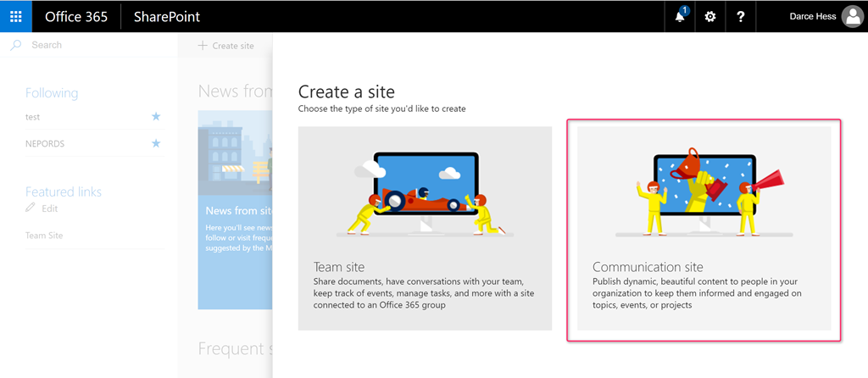The image size is (868, 378).
Task: Click the Create site button label
Action: 233,46
